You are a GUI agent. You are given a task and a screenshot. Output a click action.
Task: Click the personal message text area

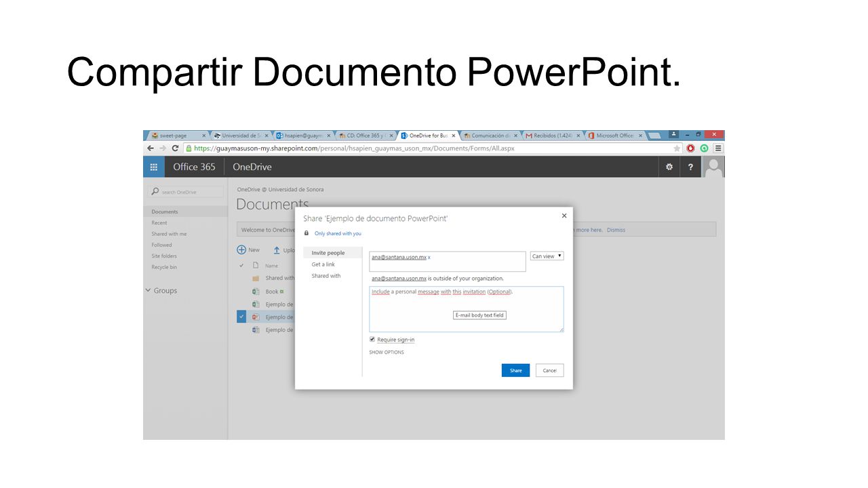[467, 309]
